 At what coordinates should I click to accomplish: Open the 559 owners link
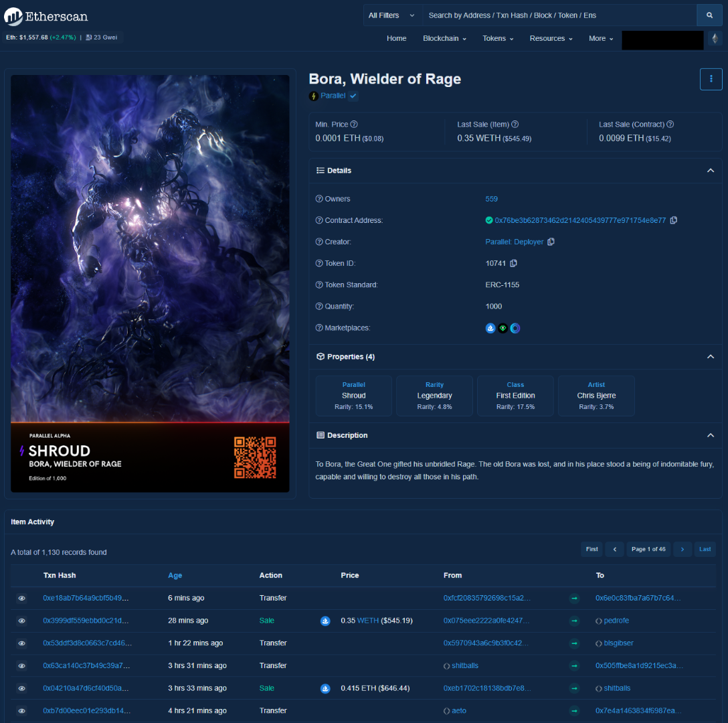(x=491, y=199)
